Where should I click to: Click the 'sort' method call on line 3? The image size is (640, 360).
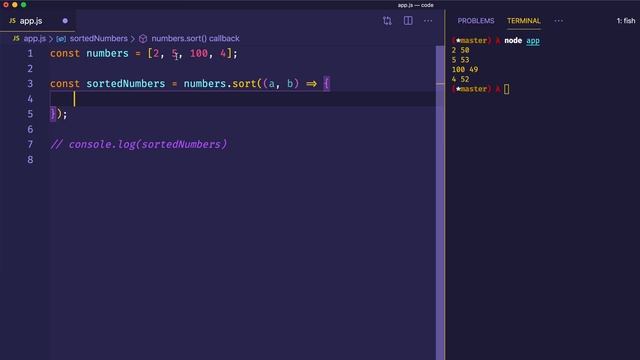pyautogui.click(x=244, y=84)
